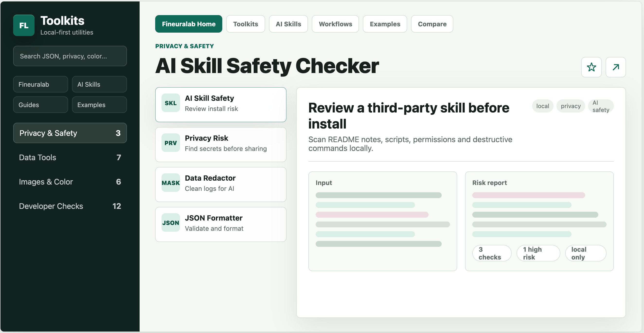Click the FL logo badge

point(24,25)
